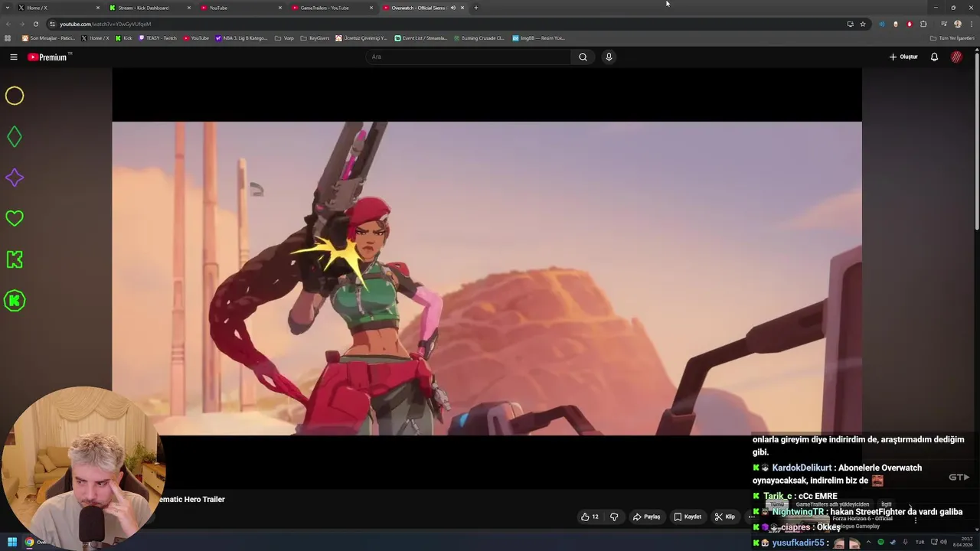Switch to Stream - Kick Dashboard tab

tap(148, 8)
